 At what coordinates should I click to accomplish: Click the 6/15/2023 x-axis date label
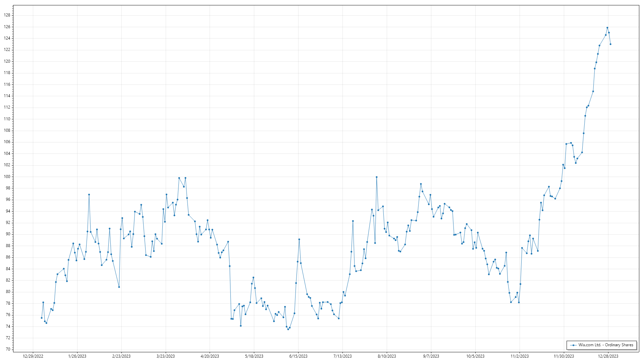click(x=298, y=356)
